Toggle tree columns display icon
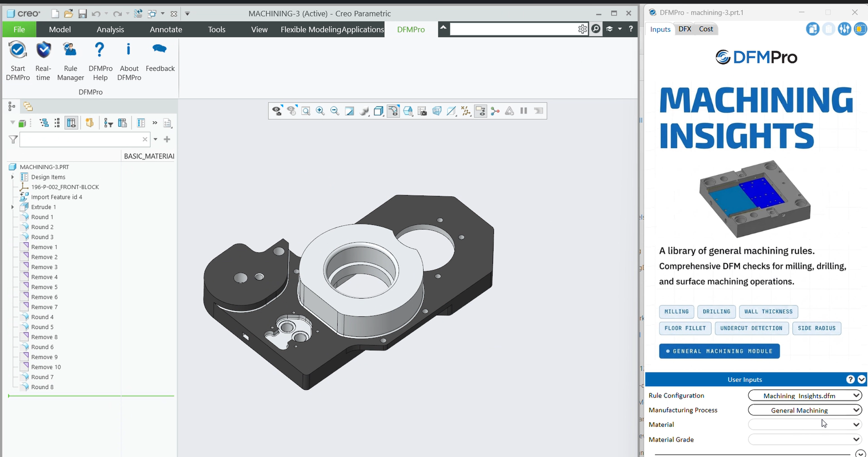 point(71,123)
